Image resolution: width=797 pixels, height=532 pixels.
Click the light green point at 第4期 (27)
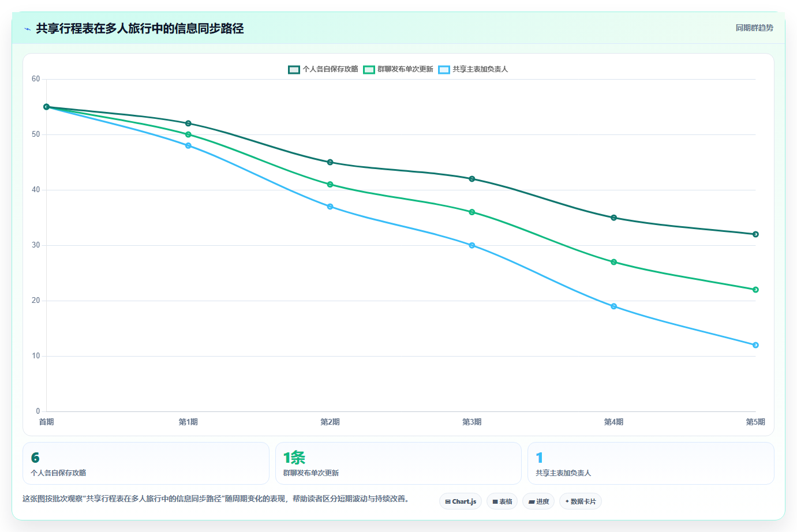click(613, 262)
